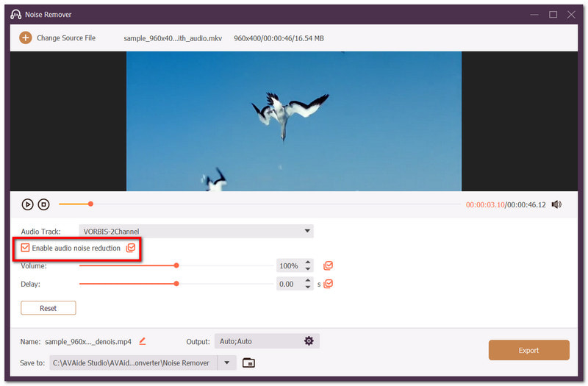Open the Save to folder browse icon
Screen dimensions: 588x386
point(248,362)
